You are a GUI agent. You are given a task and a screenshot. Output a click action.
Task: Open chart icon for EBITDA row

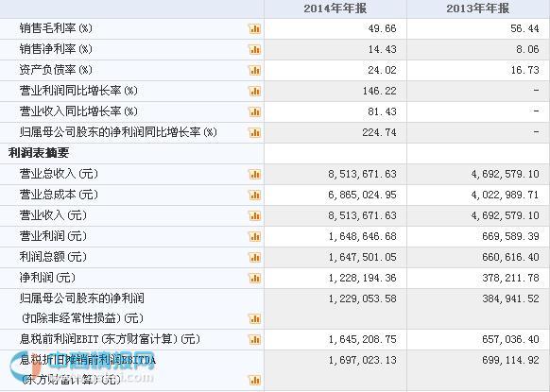(255, 380)
